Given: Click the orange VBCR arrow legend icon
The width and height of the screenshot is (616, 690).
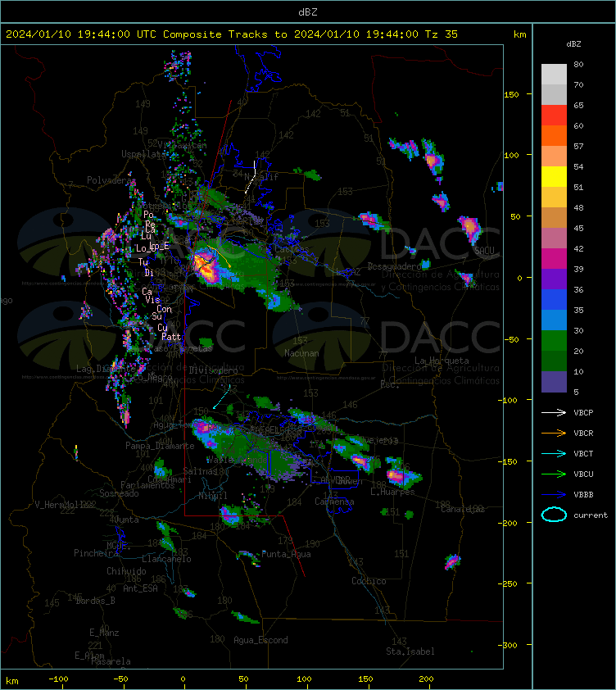Looking at the screenshot, I should (554, 433).
